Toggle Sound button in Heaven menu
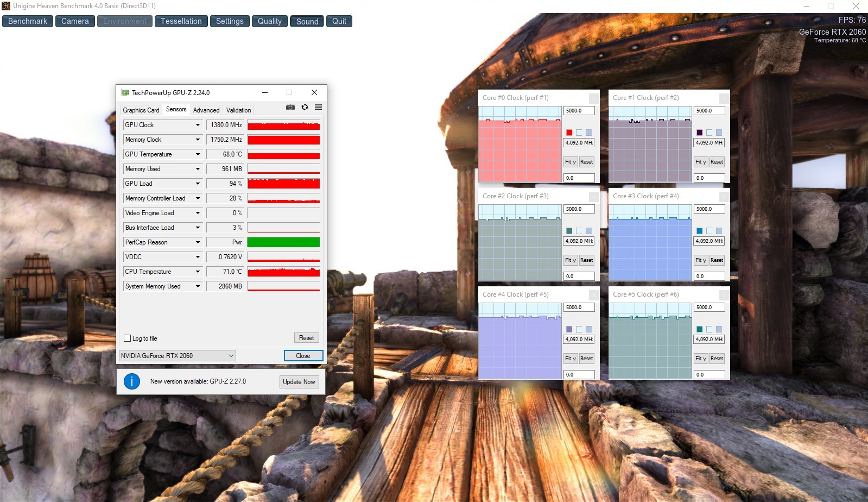Image resolution: width=868 pixels, height=502 pixels. pyautogui.click(x=307, y=21)
